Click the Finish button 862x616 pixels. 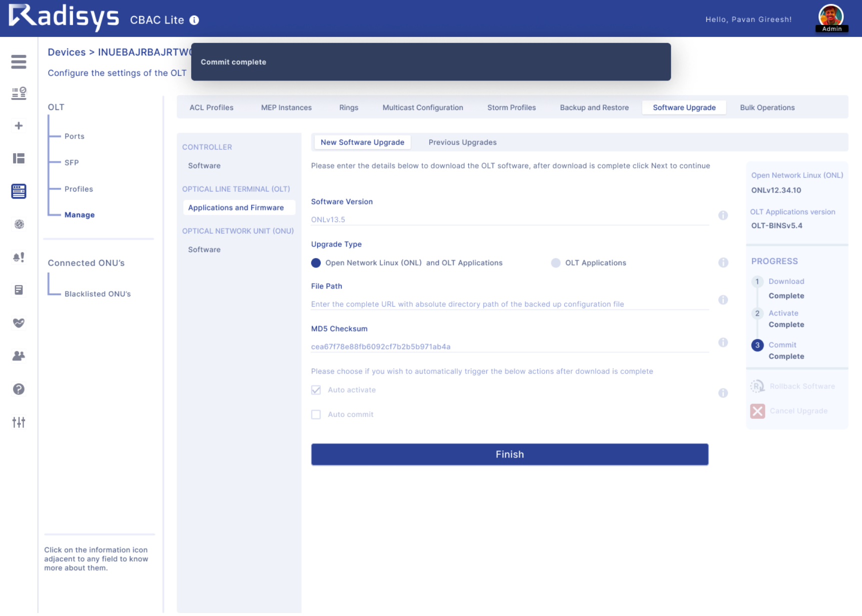click(509, 454)
